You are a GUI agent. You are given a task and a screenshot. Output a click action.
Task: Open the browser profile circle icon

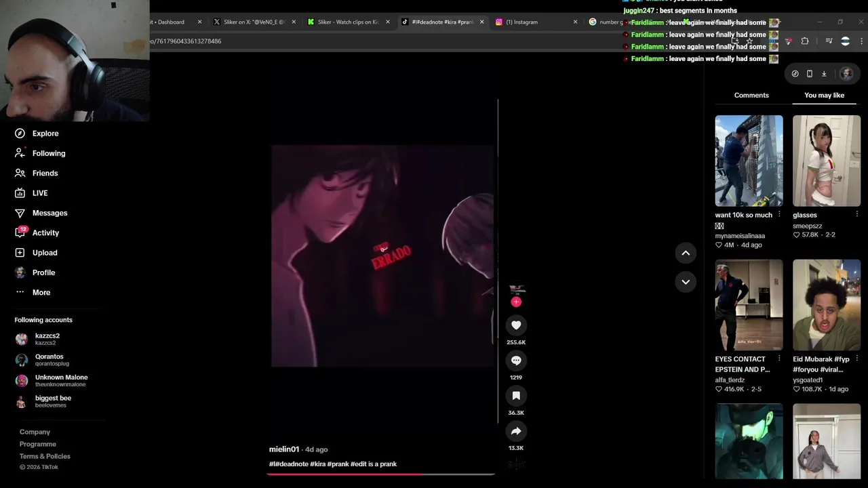845,41
